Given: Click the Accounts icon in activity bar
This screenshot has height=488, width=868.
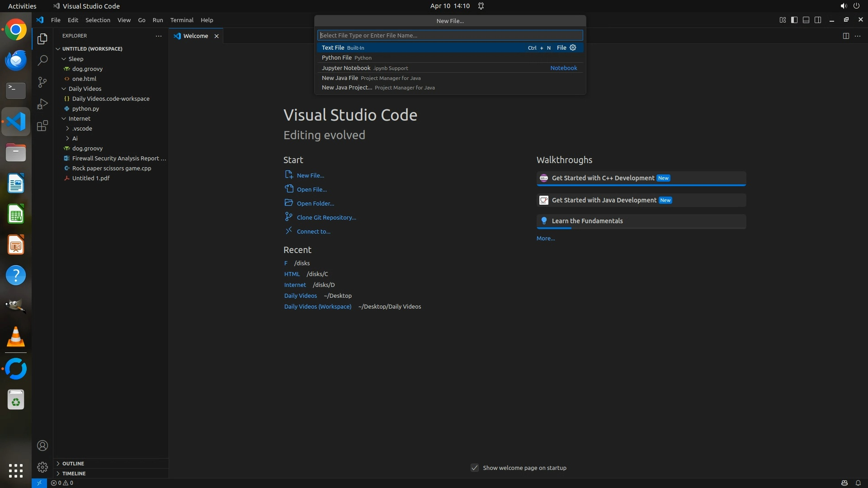Looking at the screenshot, I should click(42, 446).
